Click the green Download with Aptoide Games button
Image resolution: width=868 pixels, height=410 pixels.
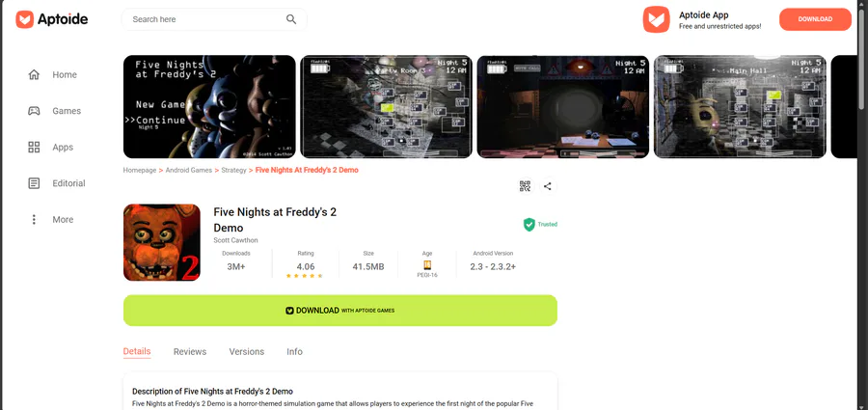pos(339,311)
